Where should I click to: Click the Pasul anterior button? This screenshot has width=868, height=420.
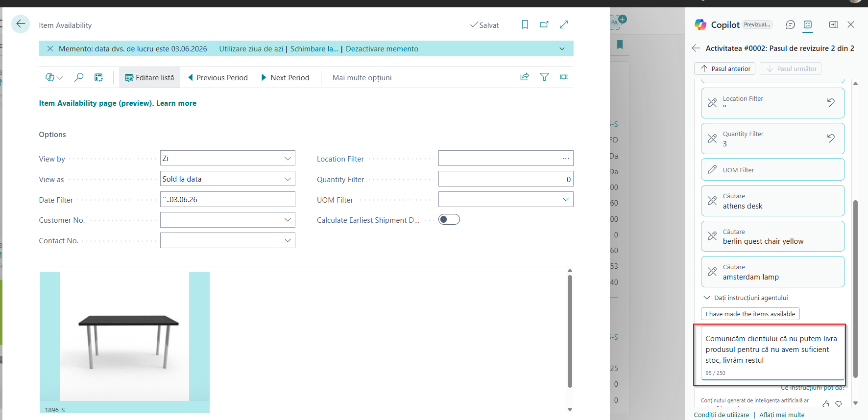pyautogui.click(x=725, y=69)
